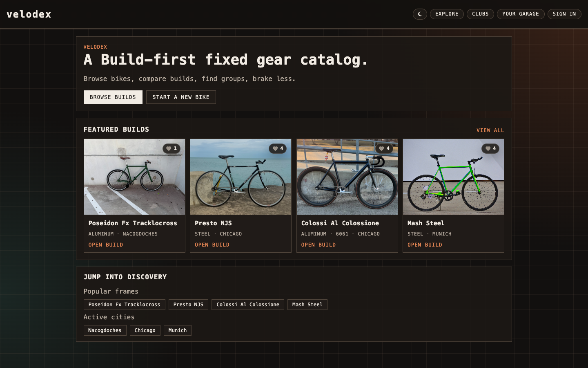Open the Mash Steel bike photo
The width and height of the screenshot is (588, 368).
453,177
